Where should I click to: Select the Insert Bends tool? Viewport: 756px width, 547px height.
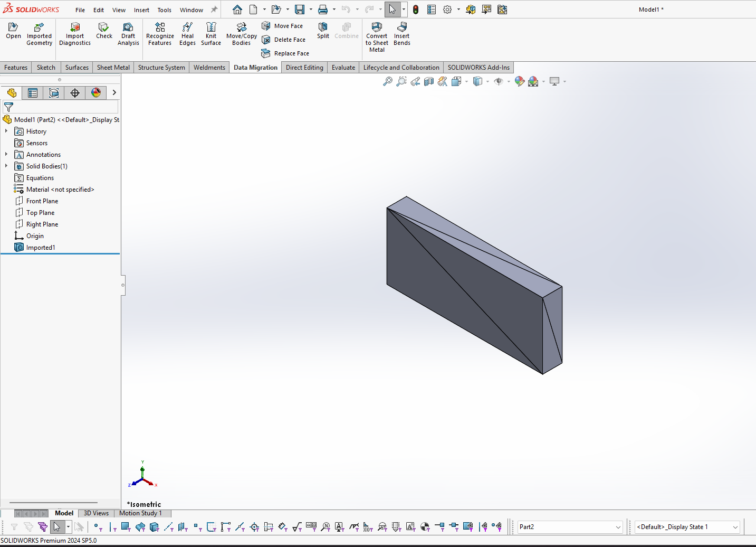pyautogui.click(x=401, y=33)
